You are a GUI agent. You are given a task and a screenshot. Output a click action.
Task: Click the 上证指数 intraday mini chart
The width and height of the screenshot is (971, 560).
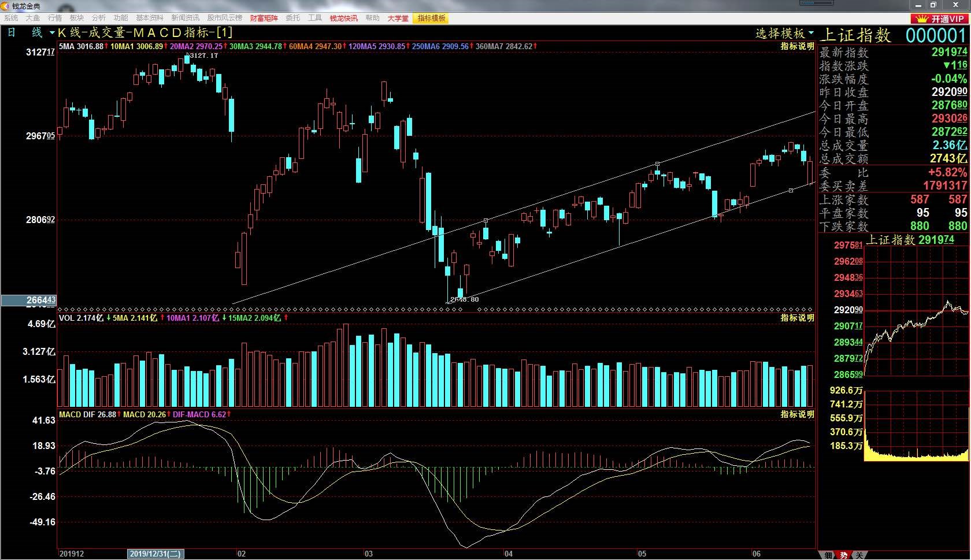(x=916, y=312)
